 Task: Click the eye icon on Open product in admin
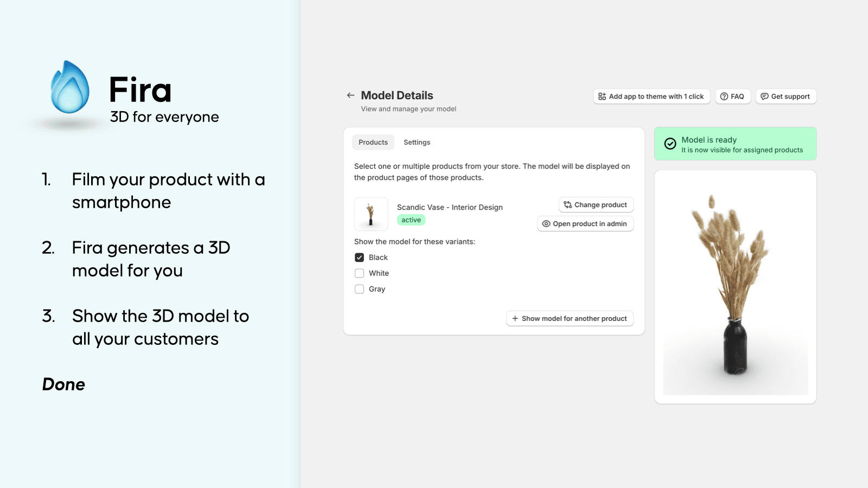pos(546,223)
